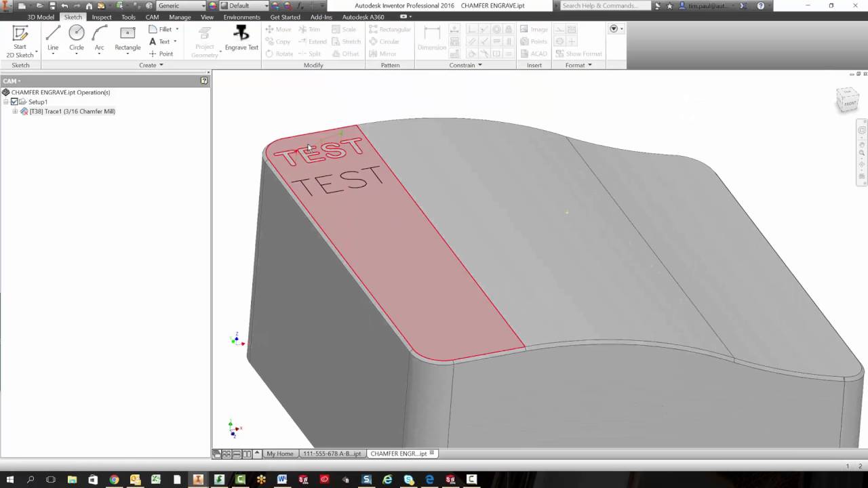Screen dimensions: 868x488
Task: Open Skype from taskbar
Action: (409, 479)
